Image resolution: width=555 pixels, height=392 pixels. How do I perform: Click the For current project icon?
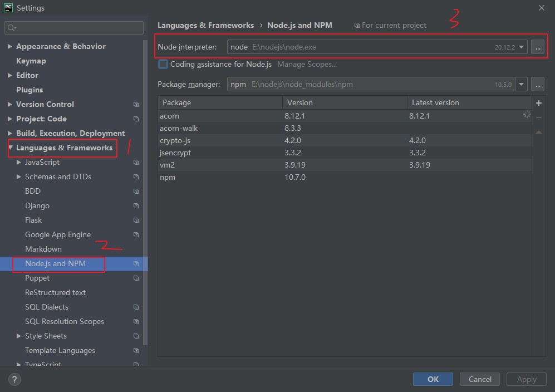coord(357,26)
